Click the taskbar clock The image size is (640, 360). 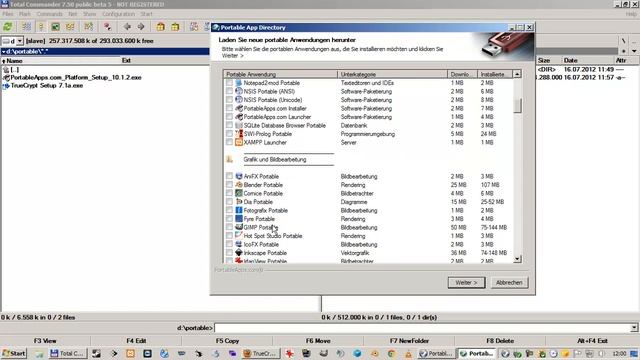[x=619, y=353]
